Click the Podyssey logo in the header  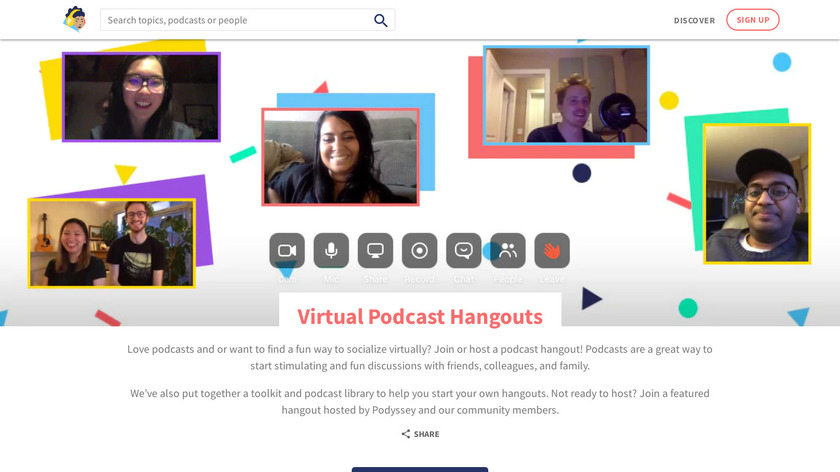click(75, 19)
